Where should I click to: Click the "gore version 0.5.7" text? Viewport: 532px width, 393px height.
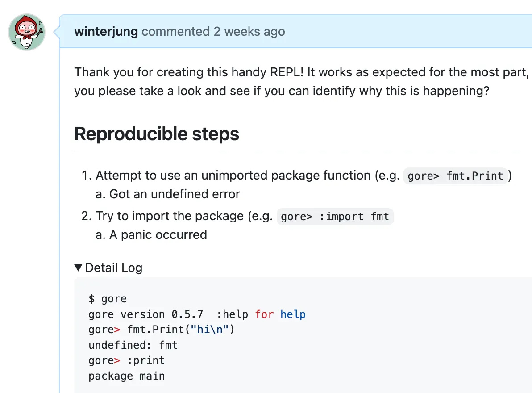(145, 314)
